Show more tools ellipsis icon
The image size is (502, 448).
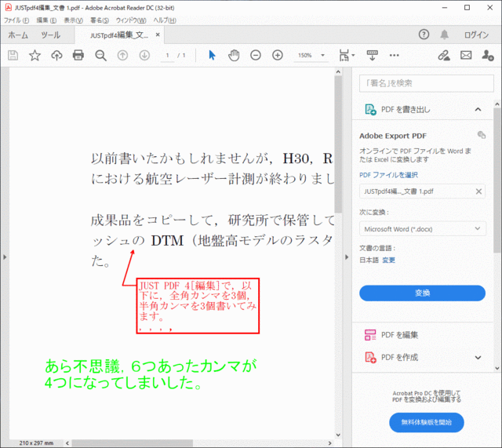coord(394,56)
